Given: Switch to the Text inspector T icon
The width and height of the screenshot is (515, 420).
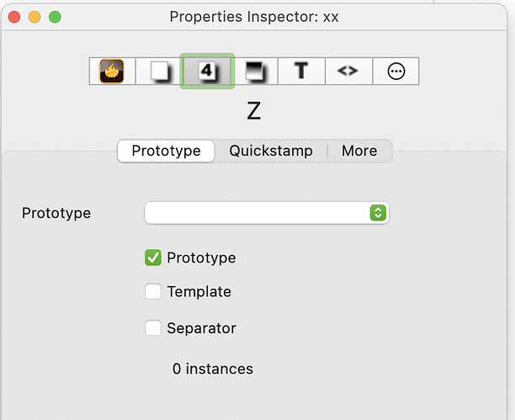Looking at the screenshot, I should 300,71.
